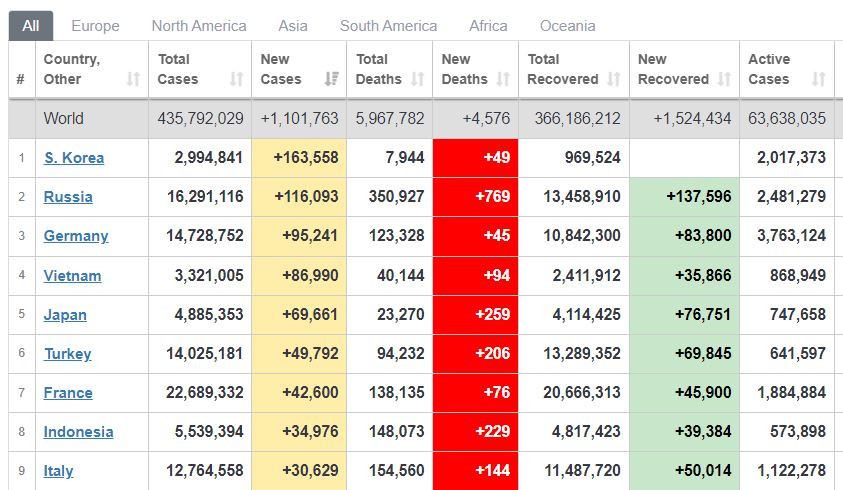Select the All tab
The width and height of the screenshot is (843, 490).
click(31, 26)
